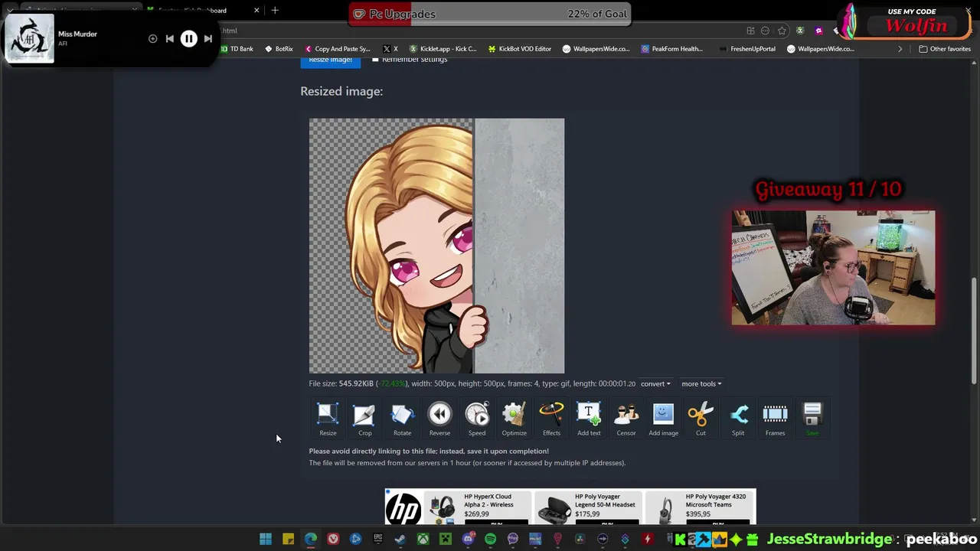
Task: Favorite this page with star icon
Action: point(782,31)
